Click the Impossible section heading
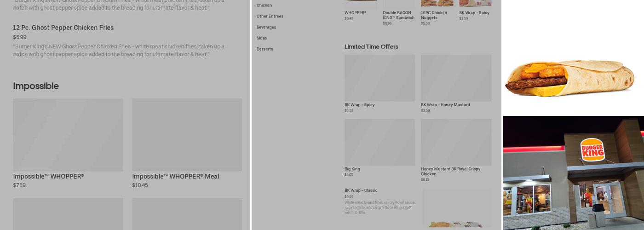644x230 pixels. tap(36, 86)
